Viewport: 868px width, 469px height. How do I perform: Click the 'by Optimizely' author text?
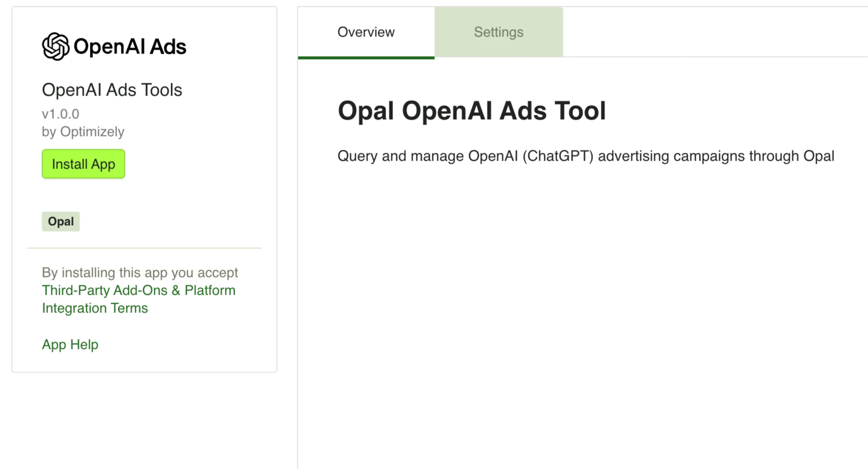pyautogui.click(x=83, y=132)
